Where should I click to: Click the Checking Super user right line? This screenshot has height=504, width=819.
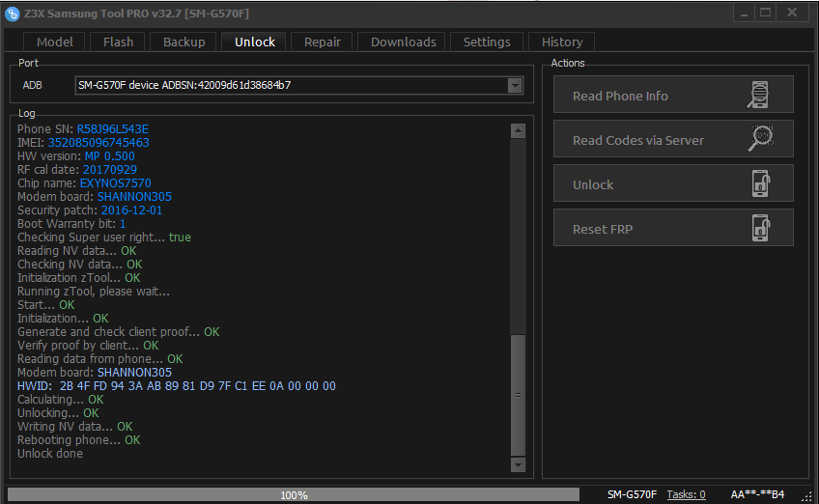[104, 238]
